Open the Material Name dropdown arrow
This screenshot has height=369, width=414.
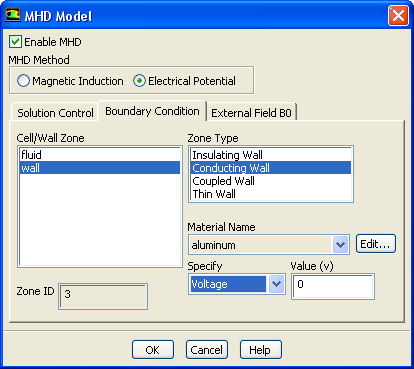340,245
